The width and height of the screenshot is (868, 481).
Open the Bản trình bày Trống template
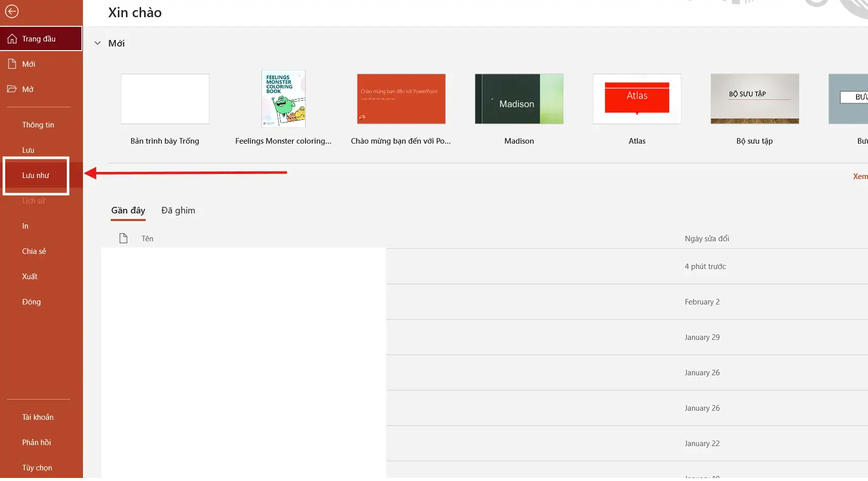click(x=165, y=99)
